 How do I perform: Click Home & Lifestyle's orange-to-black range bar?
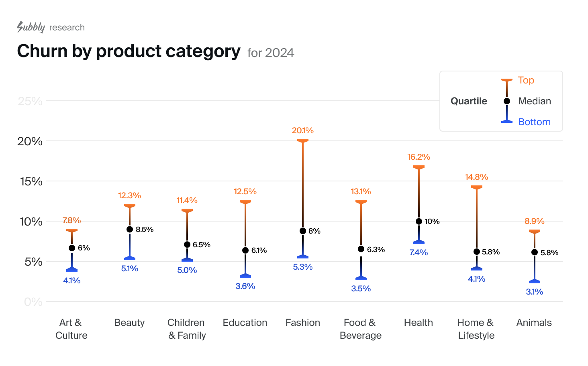tap(477, 217)
